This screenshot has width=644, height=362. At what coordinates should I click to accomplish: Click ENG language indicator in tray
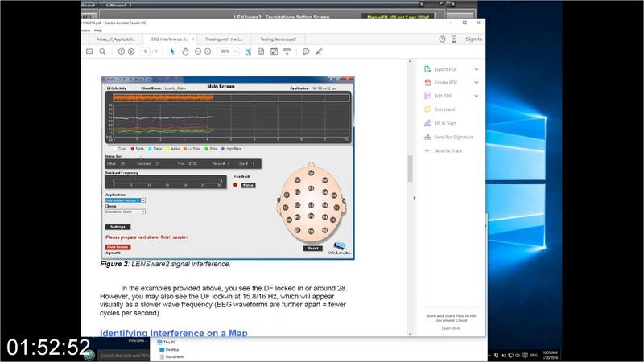click(x=534, y=355)
